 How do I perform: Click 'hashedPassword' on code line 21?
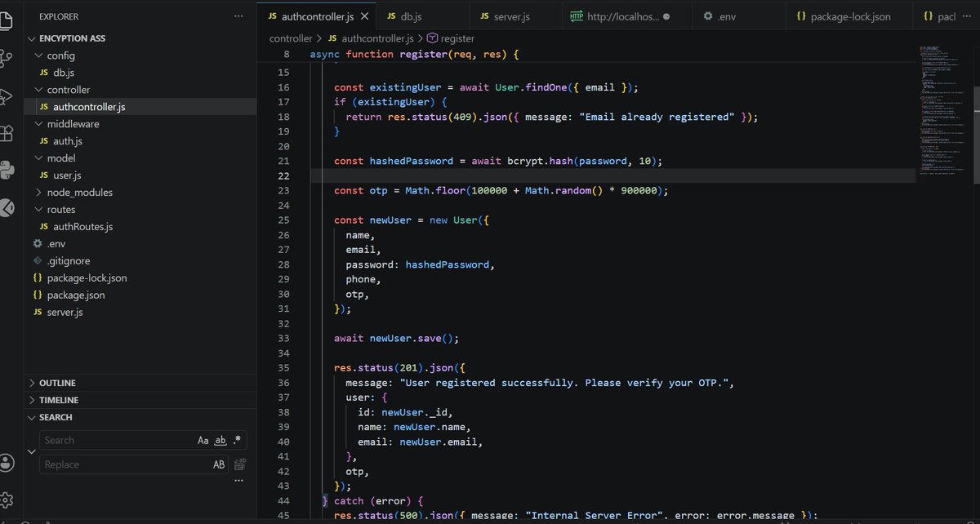411,161
